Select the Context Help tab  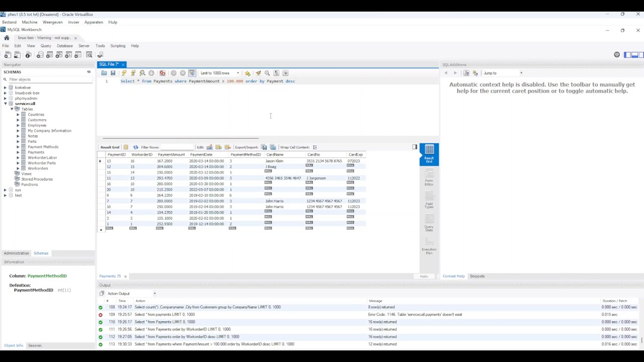click(x=454, y=276)
